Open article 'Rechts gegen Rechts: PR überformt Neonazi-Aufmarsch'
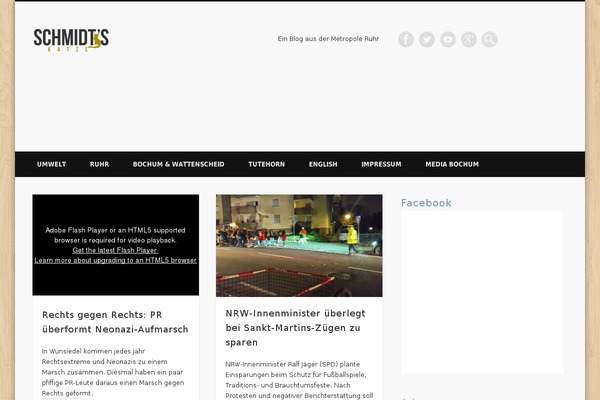This screenshot has height=400, width=600. [x=115, y=322]
